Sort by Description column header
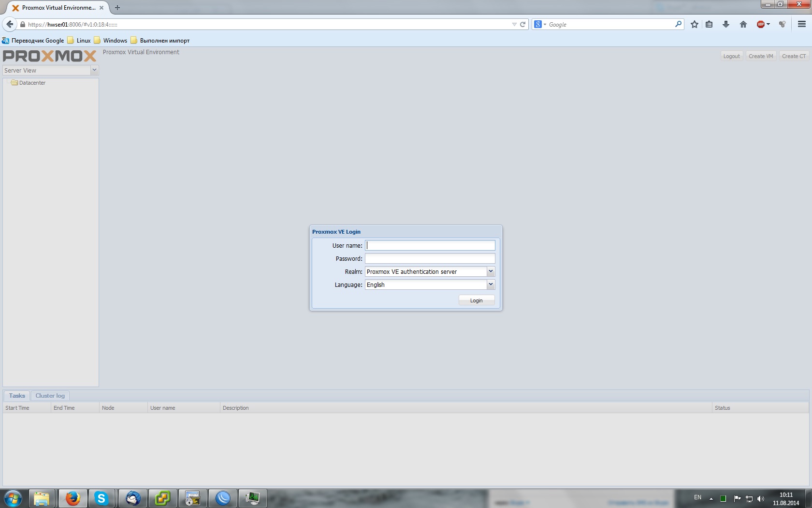Screen dimensions: 812x508 (x=466, y=408)
